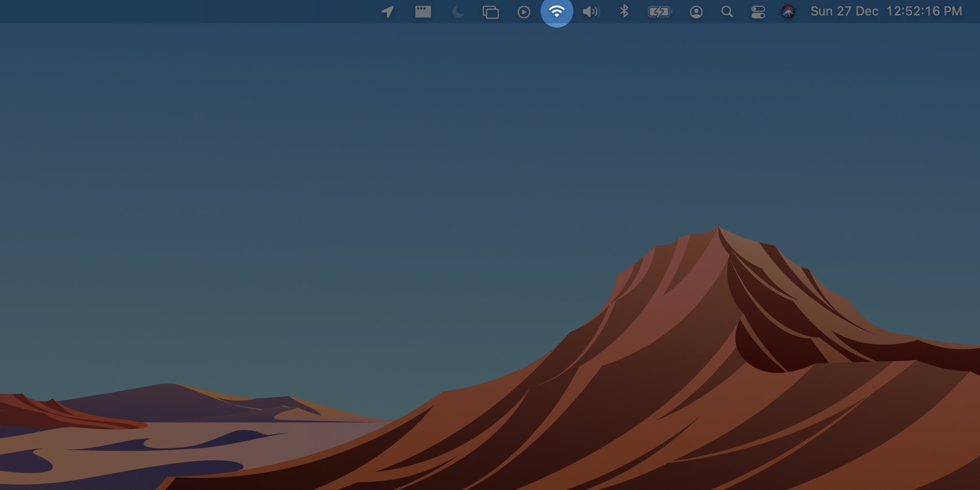Screen dimensions: 980x490
Task: Activate Siri from menu bar
Action: (x=788, y=12)
